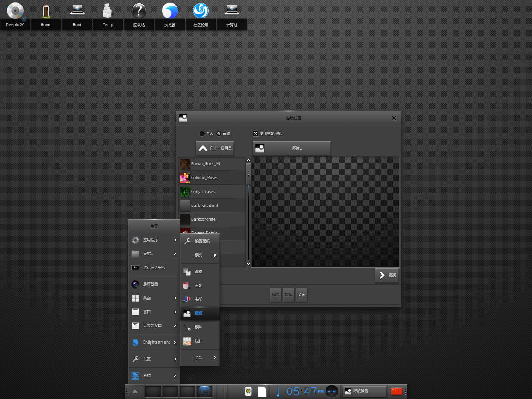Image resolution: width=532 pixels, height=399 pixels.
Task: Click the 社区论坛 forum desktop icon
Action: coord(201,11)
